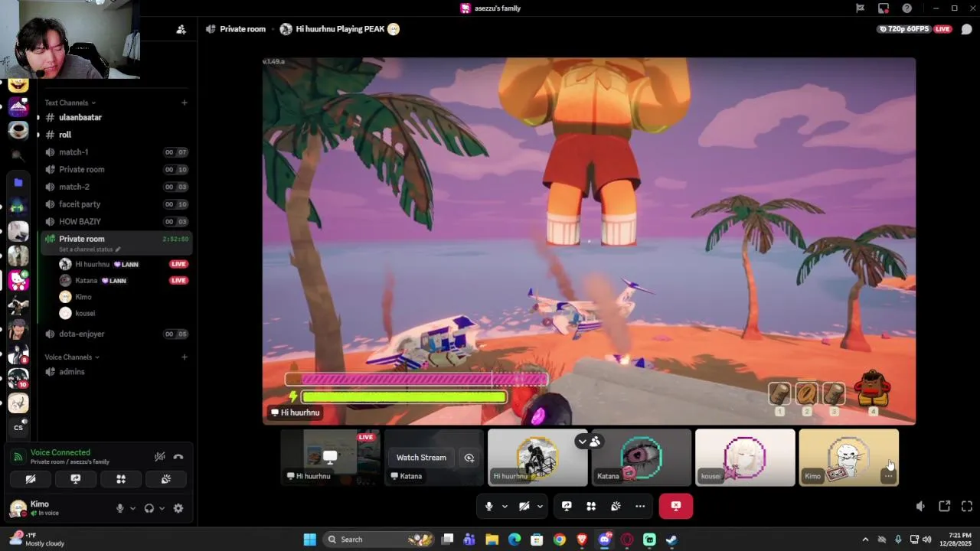
Task: Click the Windows taskbar Search box
Action: click(381, 540)
